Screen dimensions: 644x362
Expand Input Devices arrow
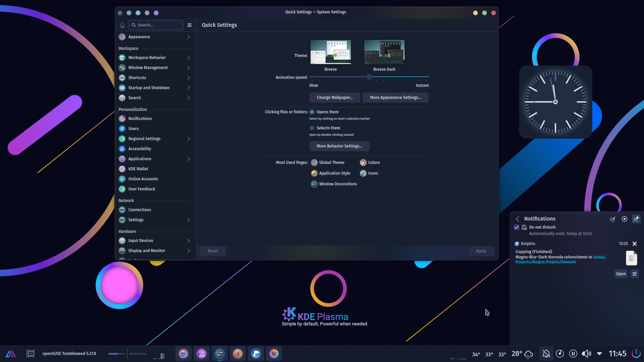point(189,241)
